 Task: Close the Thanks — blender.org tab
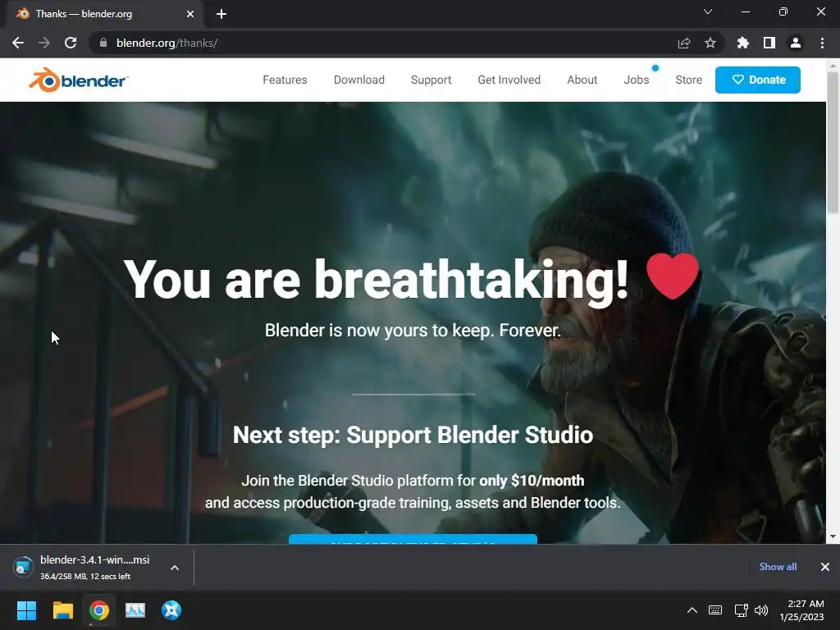click(190, 14)
